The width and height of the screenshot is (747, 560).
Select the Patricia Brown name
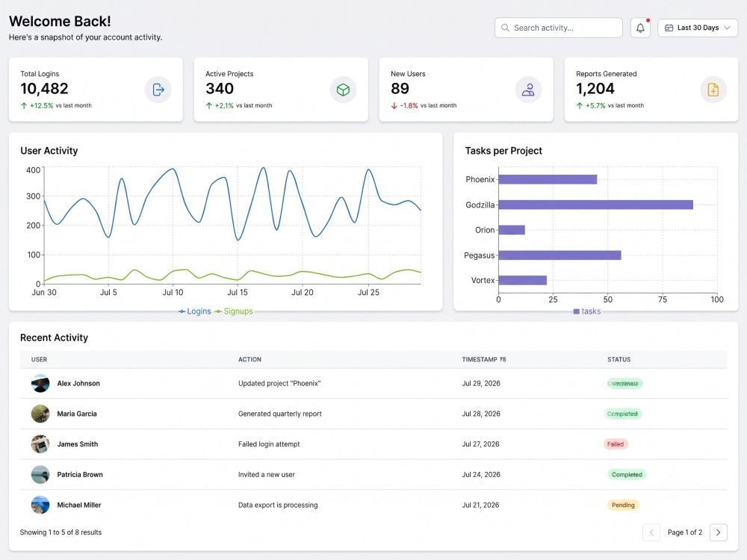tap(80, 475)
